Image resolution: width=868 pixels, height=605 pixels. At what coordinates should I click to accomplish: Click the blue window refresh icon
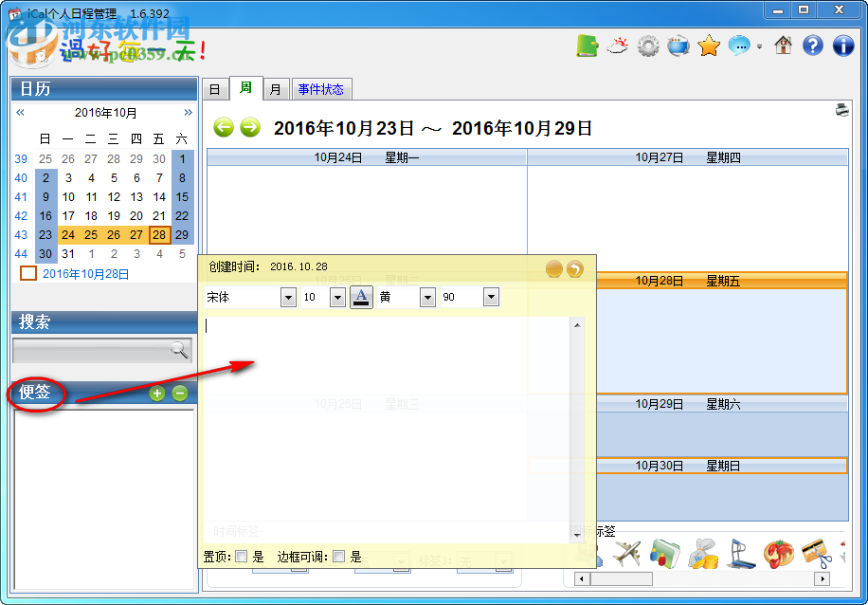678,46
